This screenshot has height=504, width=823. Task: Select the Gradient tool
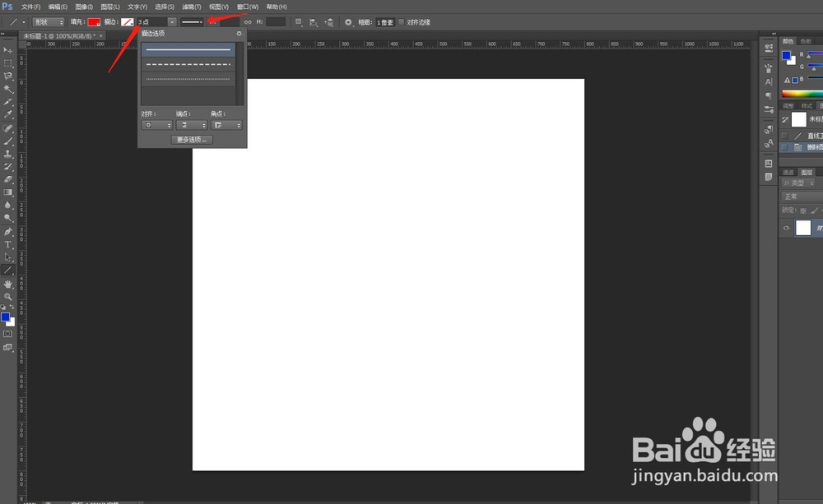(x=8, y=192)
